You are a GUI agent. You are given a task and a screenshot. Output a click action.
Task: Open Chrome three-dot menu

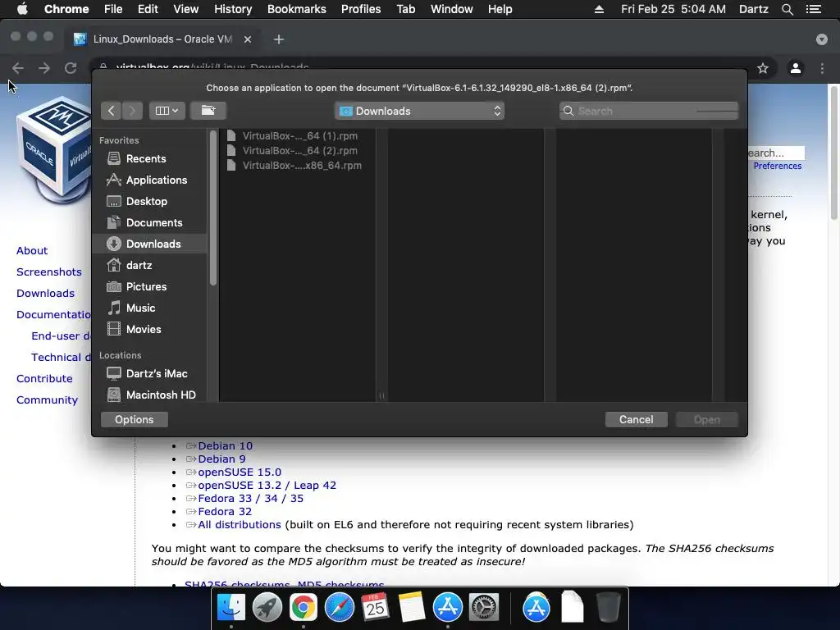[822, 68]
